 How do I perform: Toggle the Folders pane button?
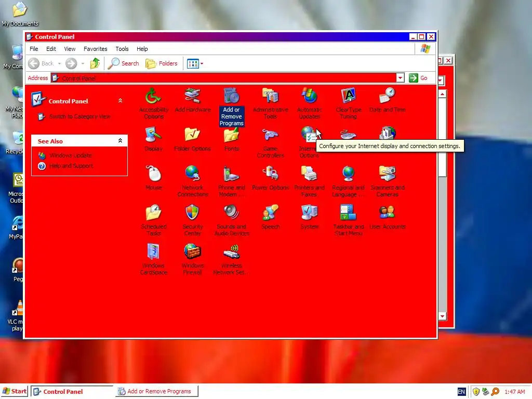tap(162, 63)
